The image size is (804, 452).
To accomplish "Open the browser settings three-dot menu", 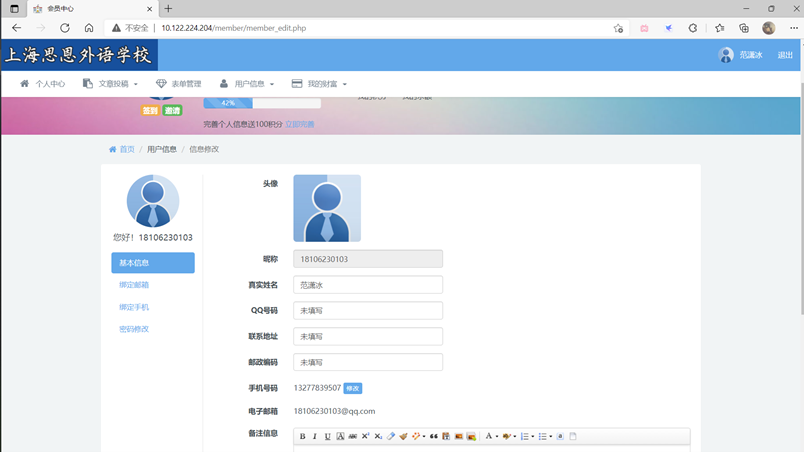I will [x=794, y=28].
